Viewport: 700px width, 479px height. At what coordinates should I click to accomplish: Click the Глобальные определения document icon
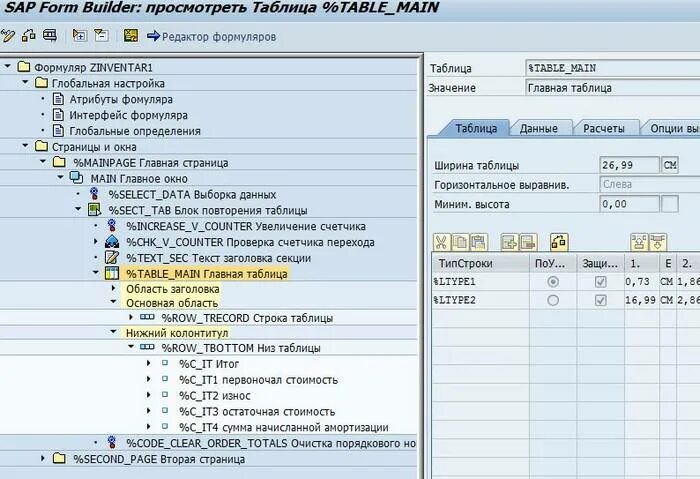point(58,131)
